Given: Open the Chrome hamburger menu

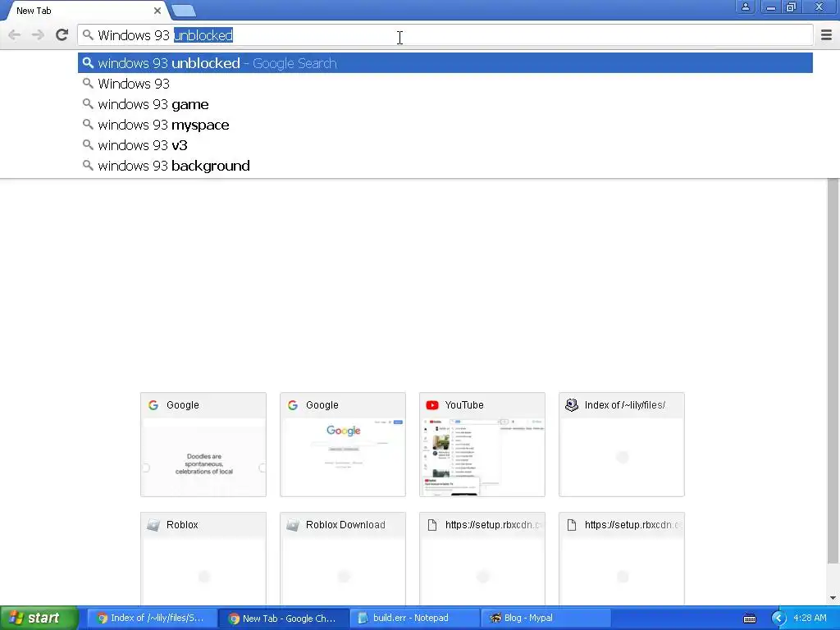Looking at the screenshot, I should point(827,35).
